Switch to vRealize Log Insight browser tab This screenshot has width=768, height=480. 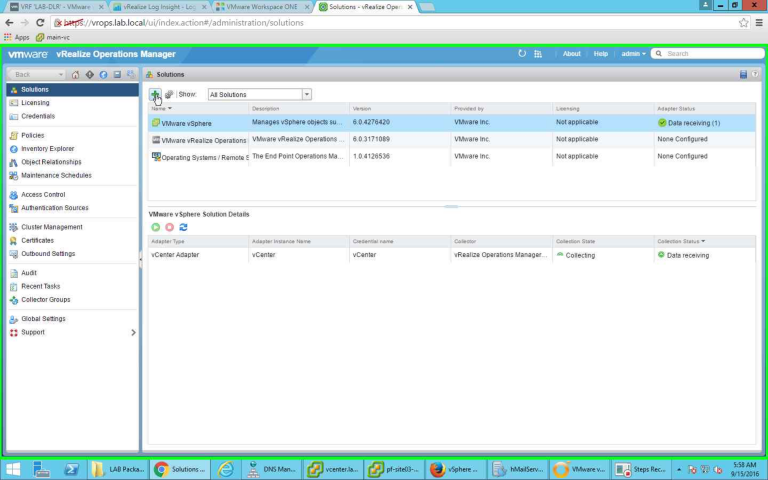coord(159,7)
